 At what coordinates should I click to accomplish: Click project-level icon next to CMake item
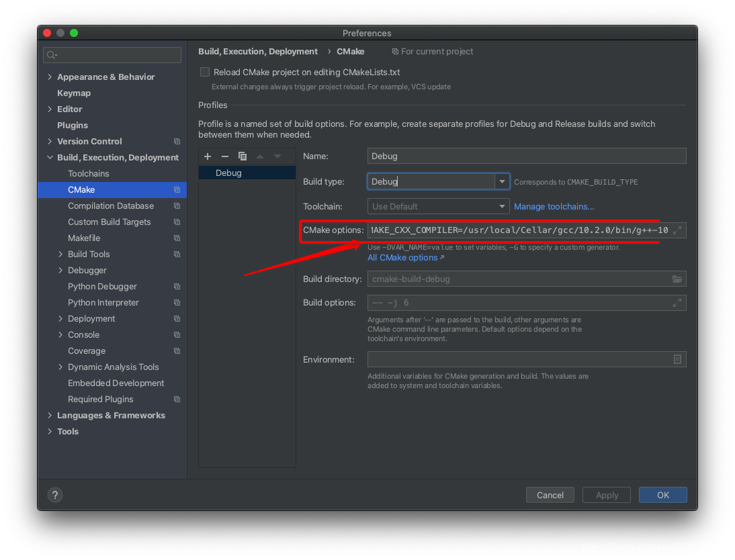(177, 190)
